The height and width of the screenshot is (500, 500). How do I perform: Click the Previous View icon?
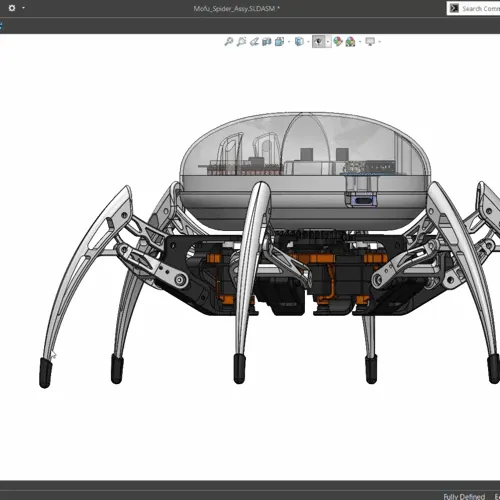(254, 42)
